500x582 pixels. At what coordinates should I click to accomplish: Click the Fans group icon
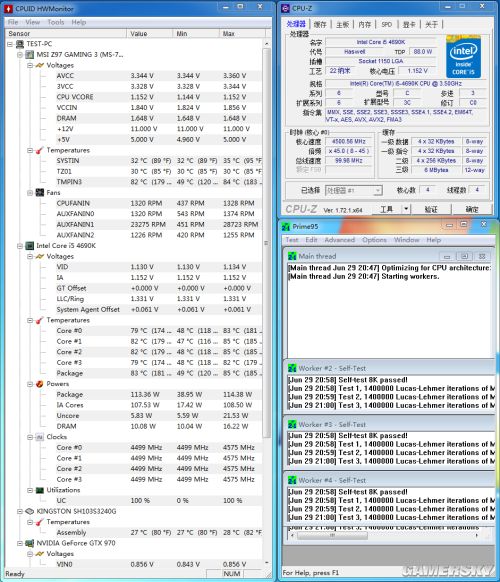pos(40,193)
